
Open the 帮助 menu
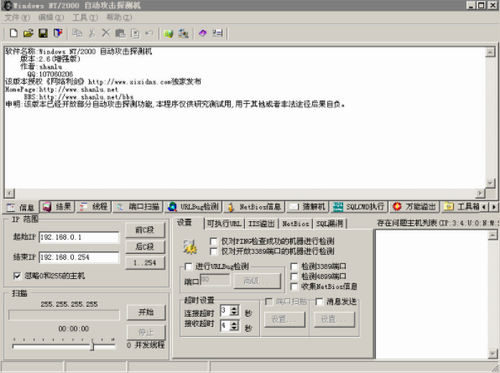(x=119, y=17)
